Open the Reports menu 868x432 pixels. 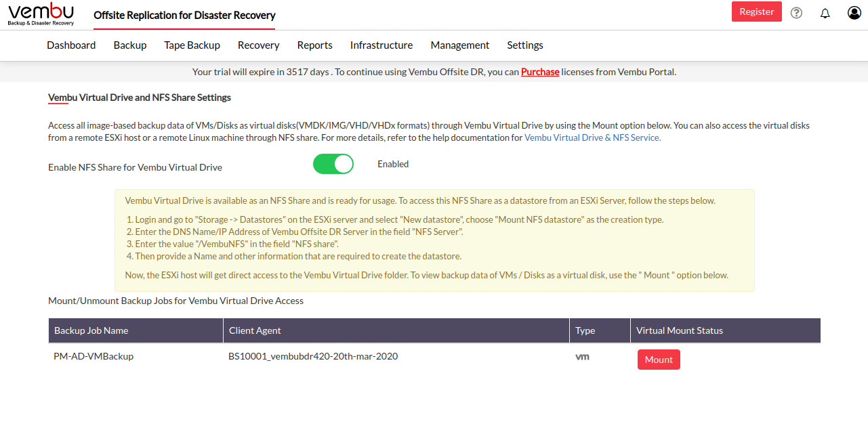click(x=314, y=45)
